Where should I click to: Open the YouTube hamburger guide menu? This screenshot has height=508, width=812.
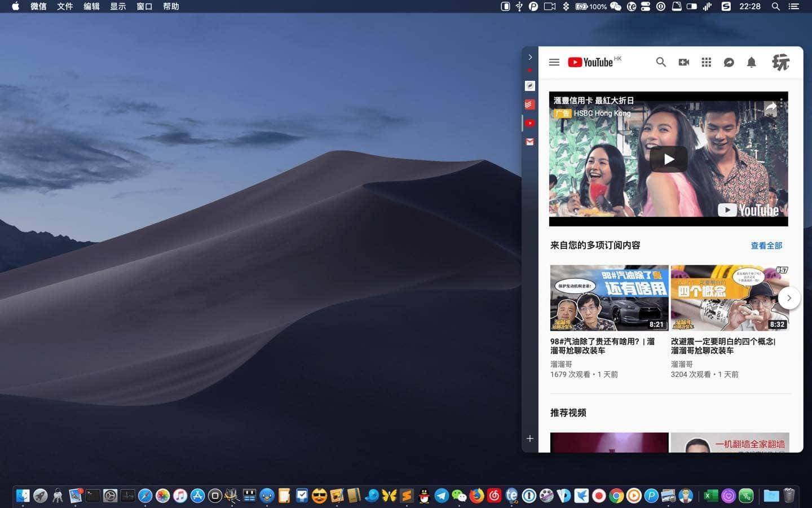click(x=554, y=62)
